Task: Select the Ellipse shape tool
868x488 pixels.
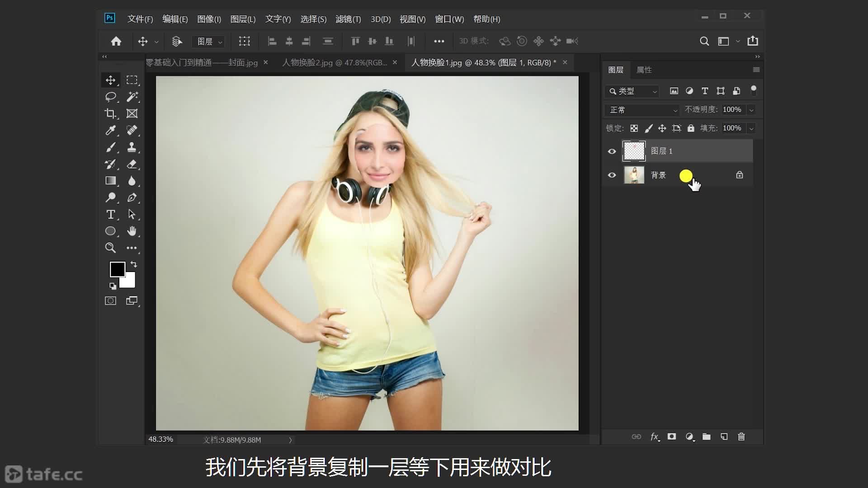Action: pyautogui.click(x=111, y=231)
